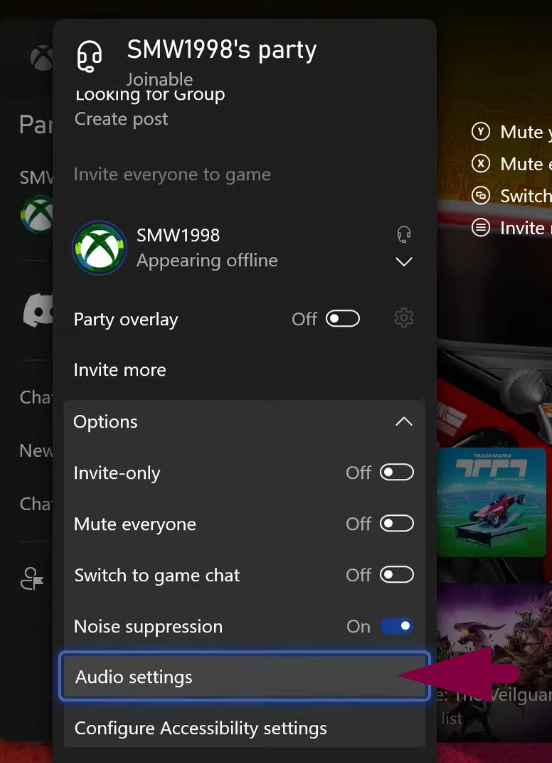Image resolution: width=552 pixels, height=763 pixels.
Task: Select the SMW1998 gamerpic avatar
Action: point(99,248)
